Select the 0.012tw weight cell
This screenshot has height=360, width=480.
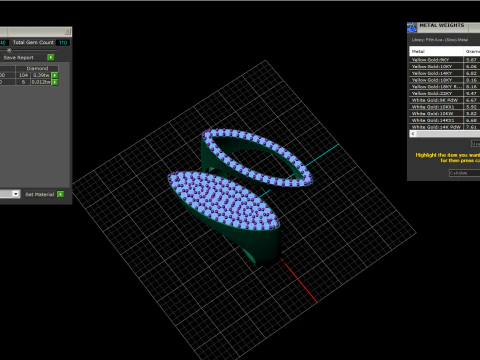[x=41, y=82]
